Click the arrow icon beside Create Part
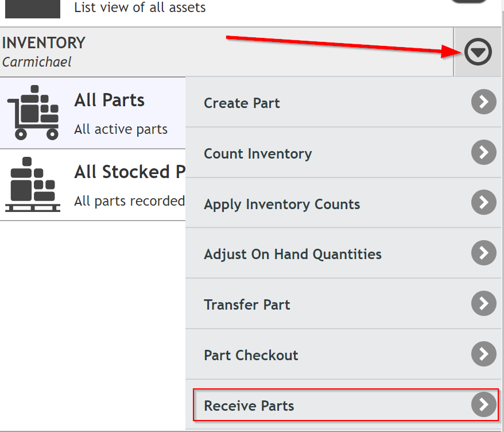Screen dimensions: 504x432 point(484,102)
